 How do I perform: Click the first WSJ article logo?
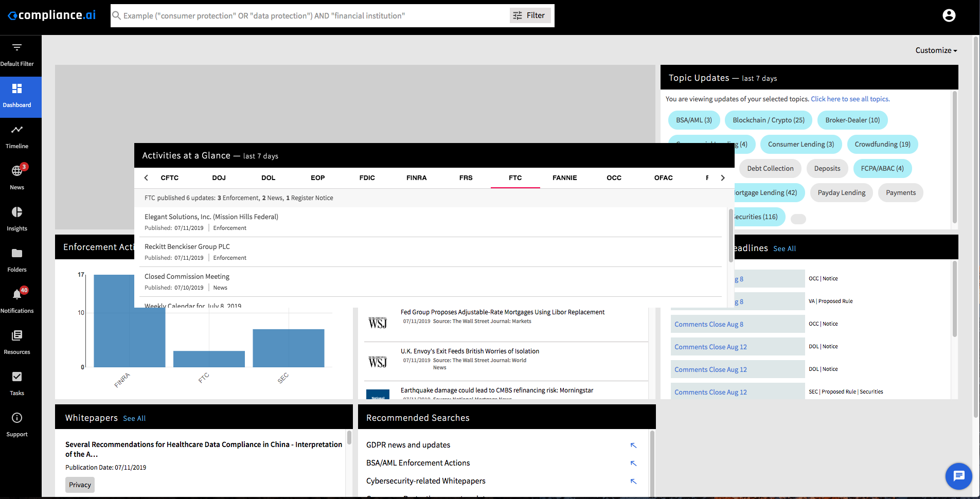(x=378, y=323)
